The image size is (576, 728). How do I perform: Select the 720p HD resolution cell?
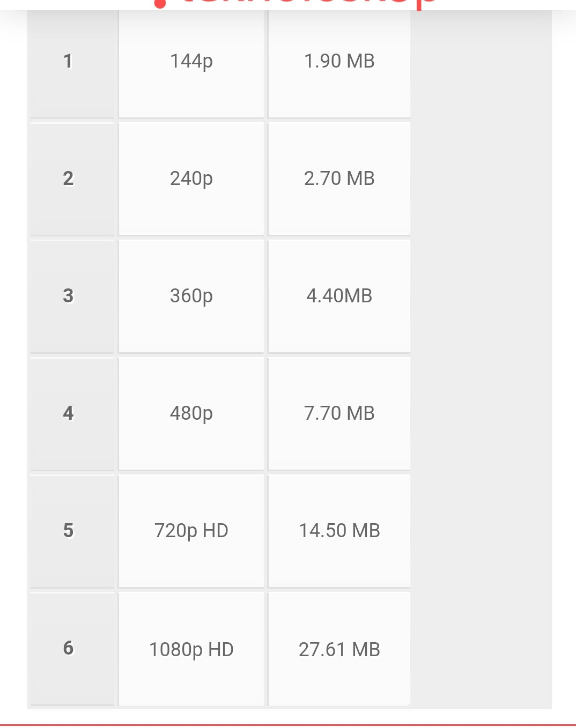191,531
